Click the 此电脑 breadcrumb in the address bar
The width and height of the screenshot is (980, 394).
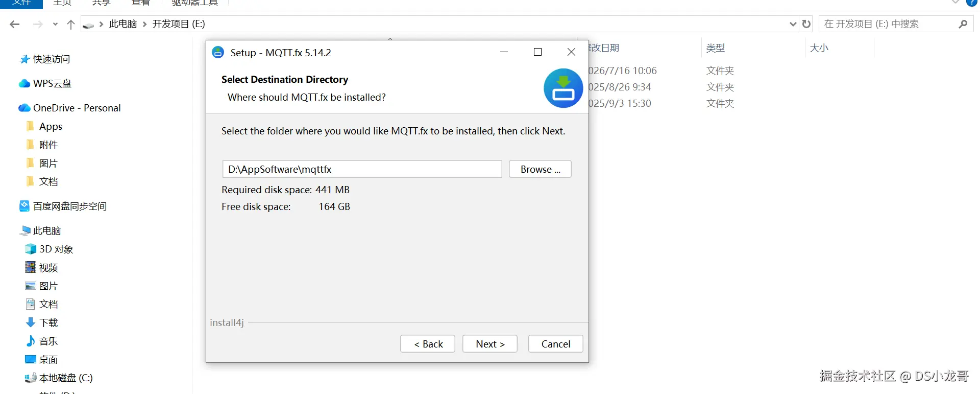point(123,24)
